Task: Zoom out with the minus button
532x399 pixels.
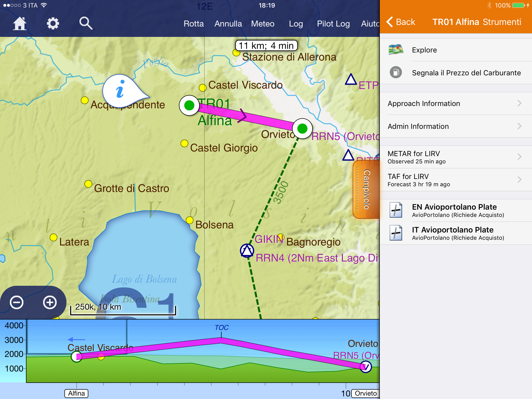Action: [17, 302]
